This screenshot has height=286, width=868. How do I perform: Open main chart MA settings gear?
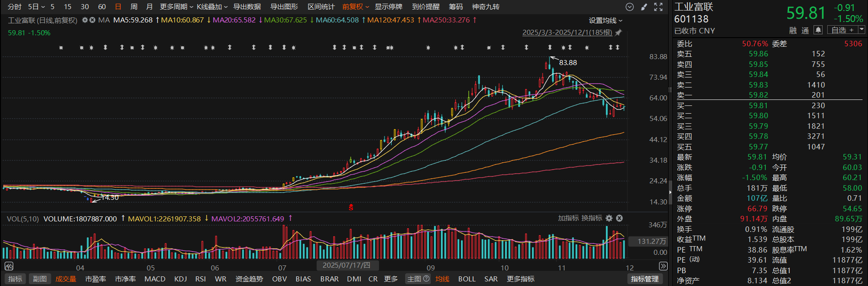[85, 20]
